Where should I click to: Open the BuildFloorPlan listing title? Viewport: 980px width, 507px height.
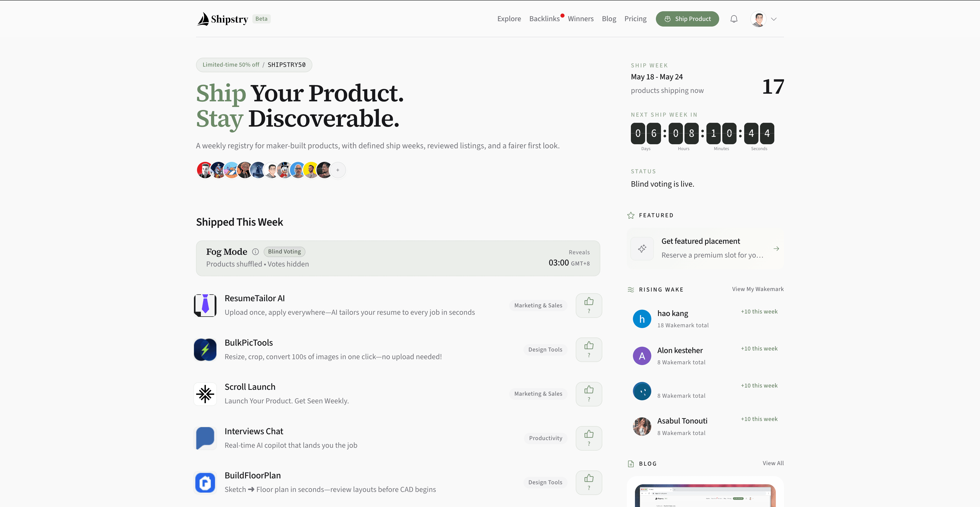tap(253, 475)
